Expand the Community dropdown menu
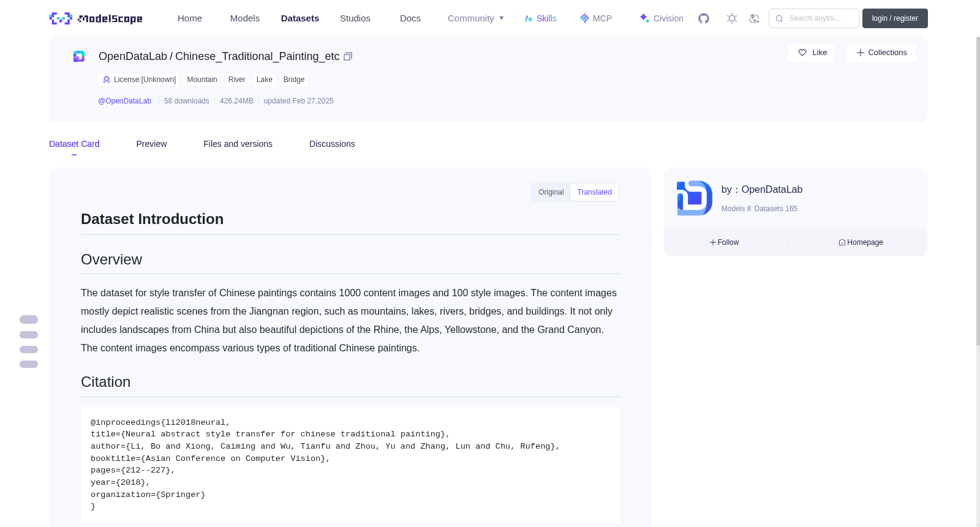This screenshot has width=980, height=527. [476, 18]
